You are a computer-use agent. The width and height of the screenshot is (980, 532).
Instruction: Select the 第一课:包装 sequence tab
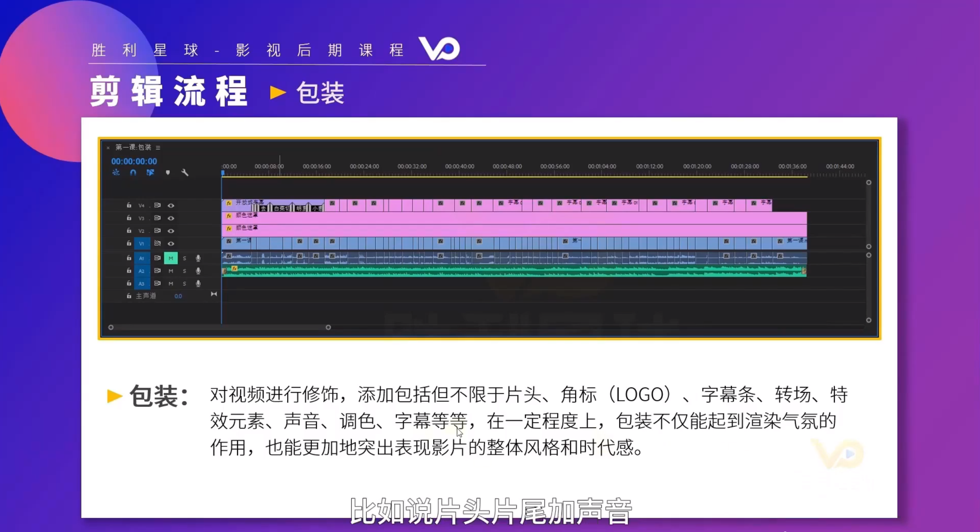tap(133, 147)
